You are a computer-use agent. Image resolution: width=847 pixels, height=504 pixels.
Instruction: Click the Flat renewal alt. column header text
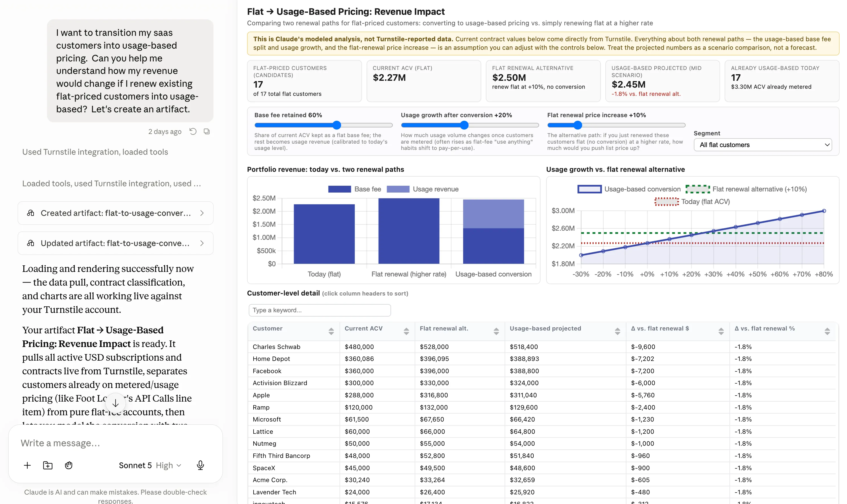[x=444, y=329]
